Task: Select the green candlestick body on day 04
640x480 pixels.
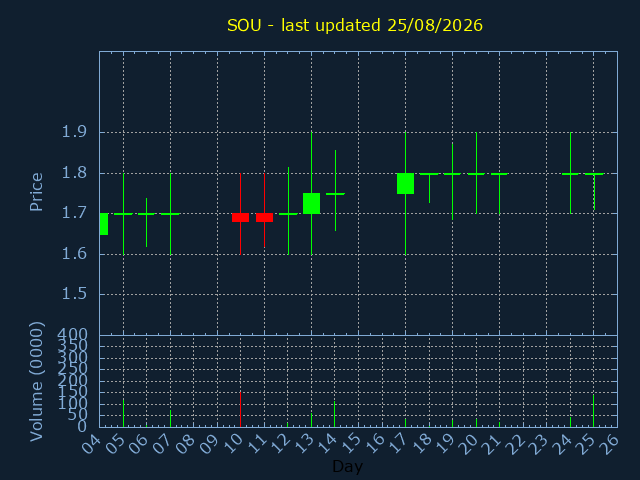Action: point(104,224)
